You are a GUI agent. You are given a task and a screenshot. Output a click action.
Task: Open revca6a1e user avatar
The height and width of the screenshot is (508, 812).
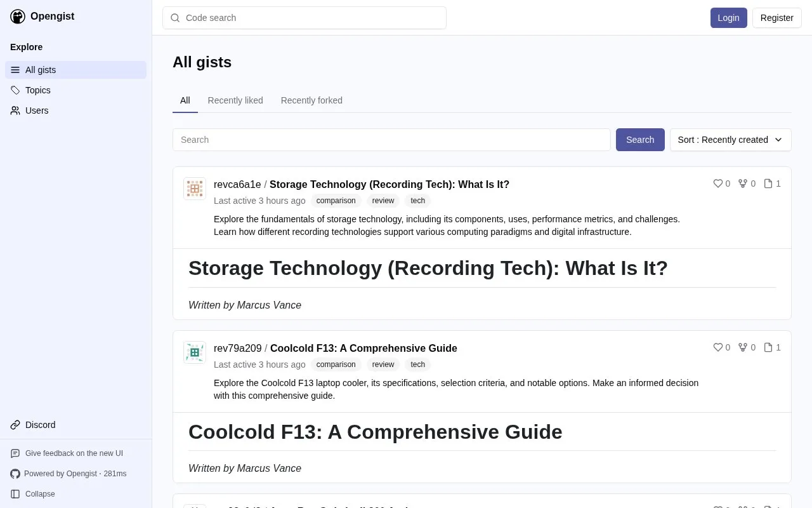pyautogui.click(x=195, y=189)
